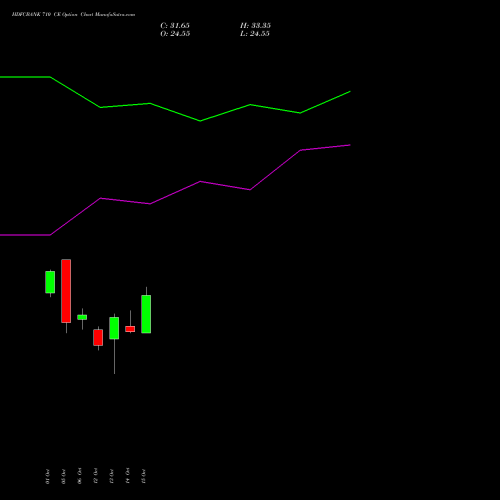
Task: Click the tall red candlestick for 05 Oct
Action: [x=66, y=291]
